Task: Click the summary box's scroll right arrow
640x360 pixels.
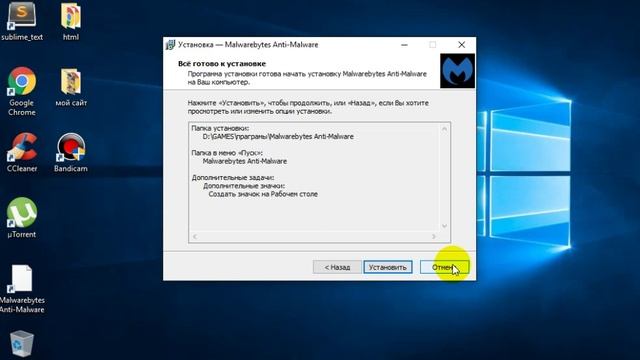Action: [433, 236]
